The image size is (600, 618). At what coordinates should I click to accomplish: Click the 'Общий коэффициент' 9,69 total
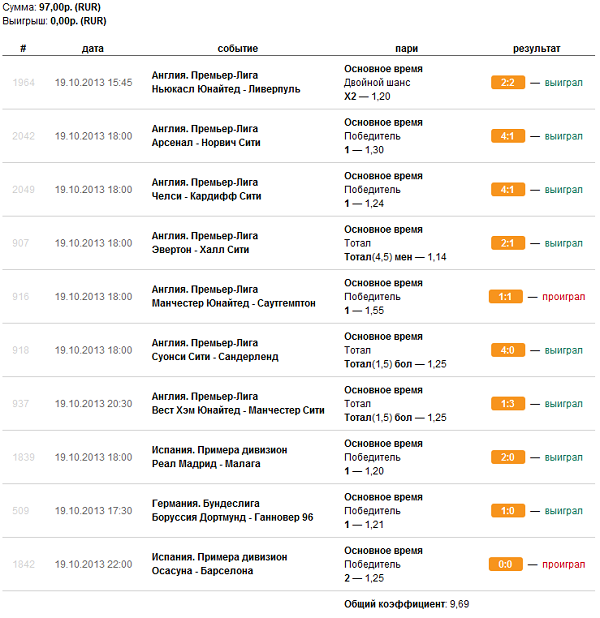pyautogui.click(x=407, y=604)
